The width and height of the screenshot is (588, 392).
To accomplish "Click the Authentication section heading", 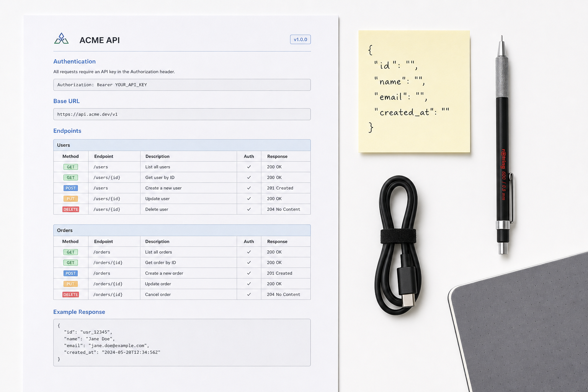I will [x=75, y=61].
